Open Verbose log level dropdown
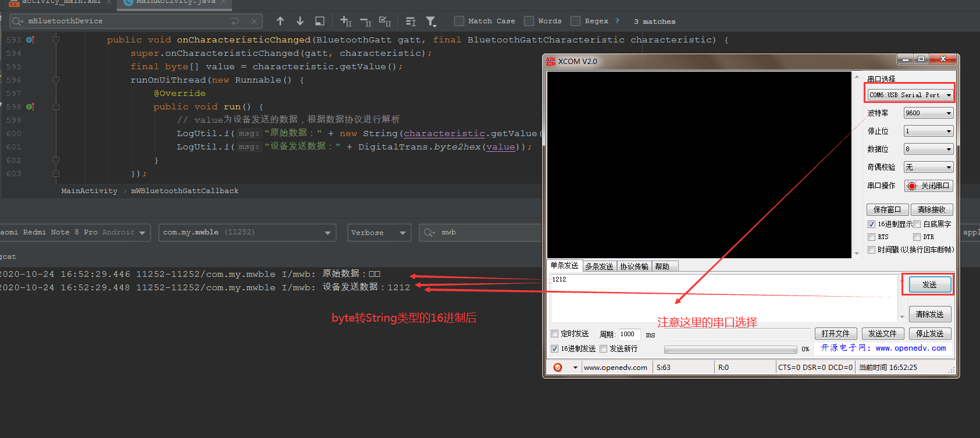 point(379,232)
